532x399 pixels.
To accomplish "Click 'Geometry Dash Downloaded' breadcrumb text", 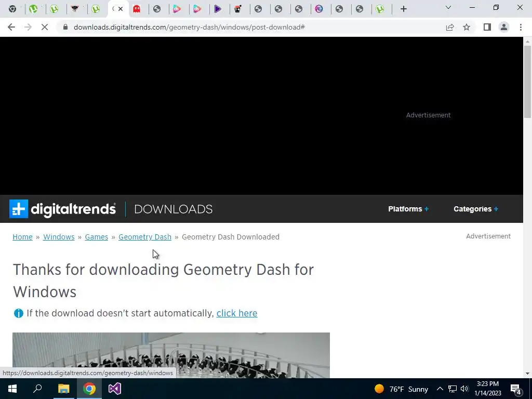I will tap(231, 237).
